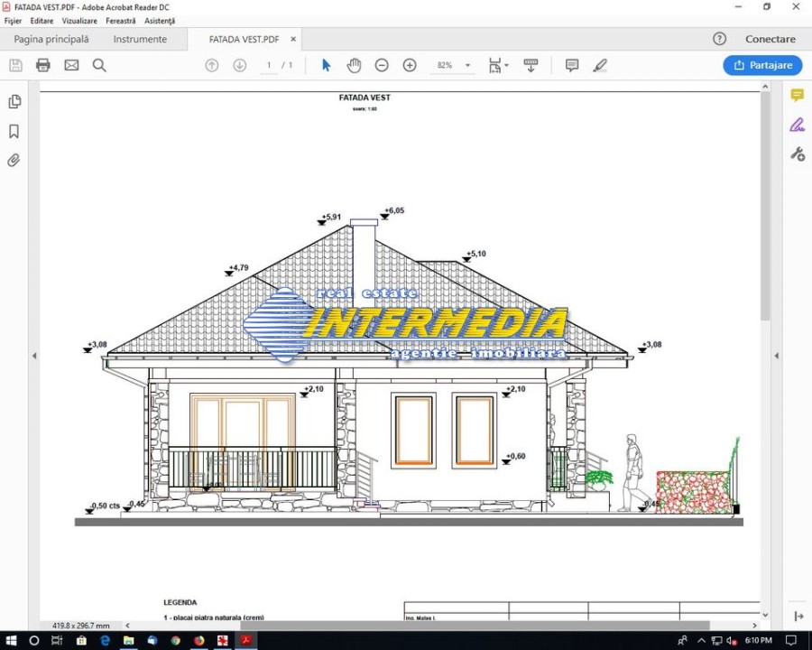Open the Fișier menu
Screen dimensions: 812x650
tap(13, 21)
